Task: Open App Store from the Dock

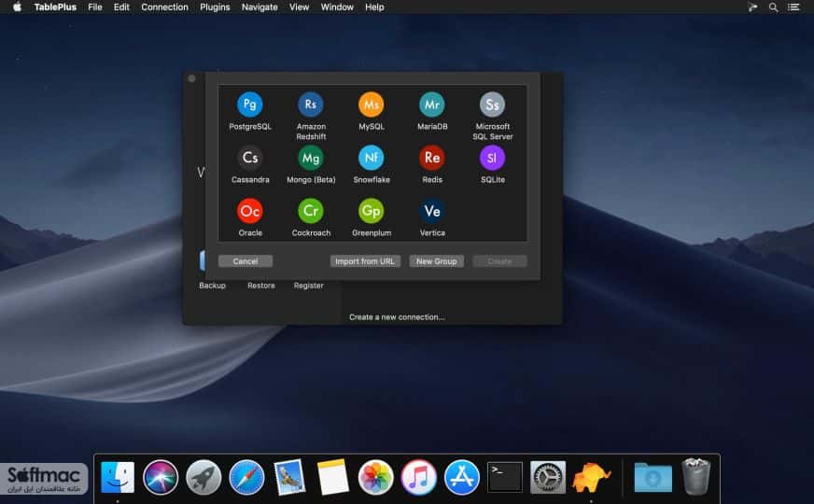Action: [x=461, y=477]
